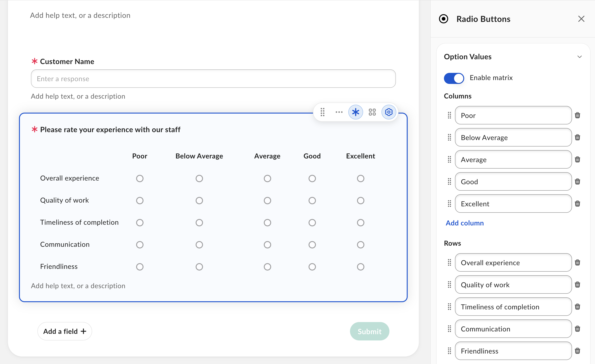Grab the drag handle beside Good column

tap(449, 181)
